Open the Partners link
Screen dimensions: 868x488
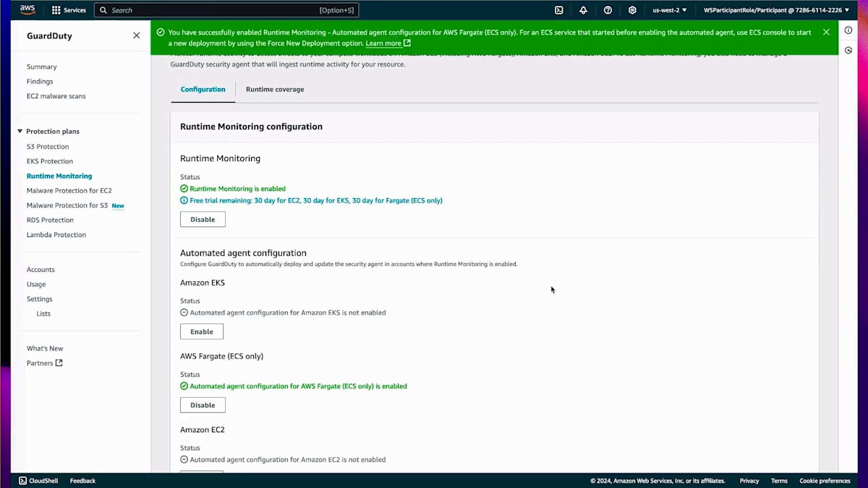pyautogui.click(x=40, y=363)
